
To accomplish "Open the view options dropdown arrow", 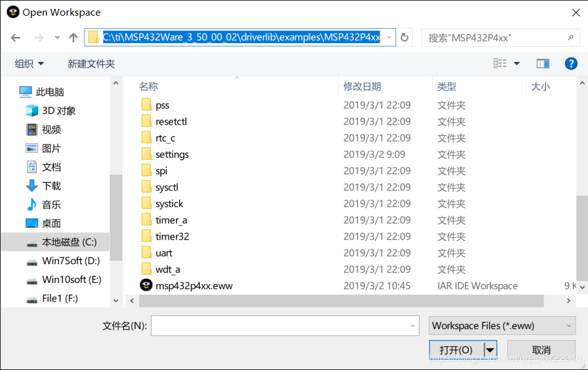I will (x=517, y=64).
